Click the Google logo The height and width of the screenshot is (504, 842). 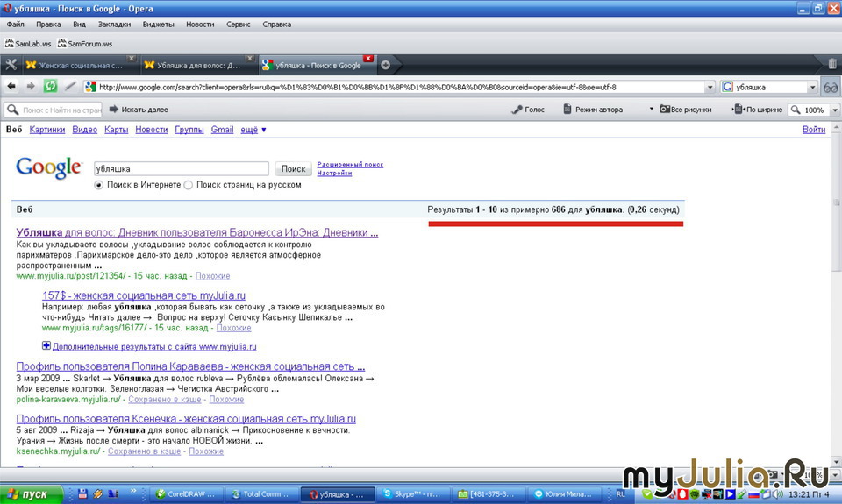(x=48, y=168)
